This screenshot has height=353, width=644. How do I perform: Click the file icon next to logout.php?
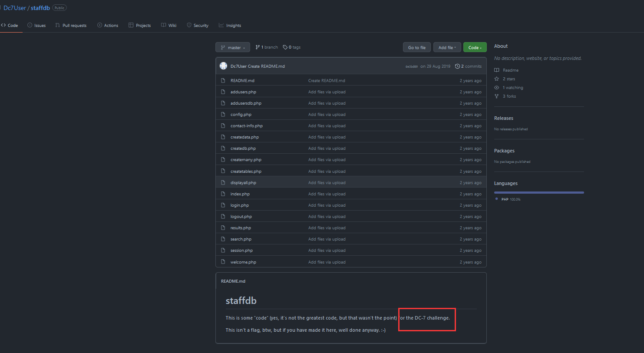223,217
